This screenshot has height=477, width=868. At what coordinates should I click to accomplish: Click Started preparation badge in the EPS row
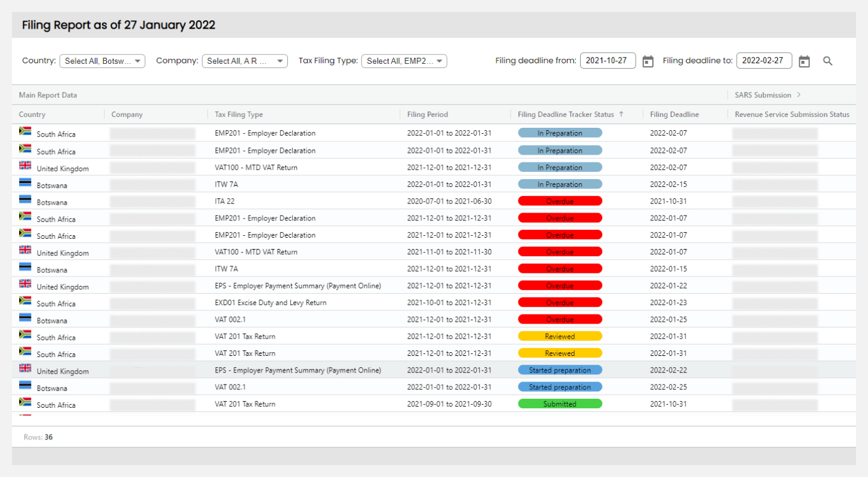click(560, 370)
